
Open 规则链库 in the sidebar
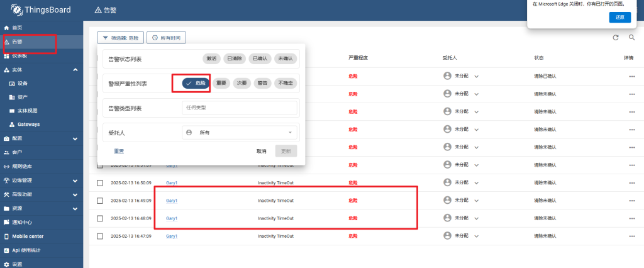42,167
